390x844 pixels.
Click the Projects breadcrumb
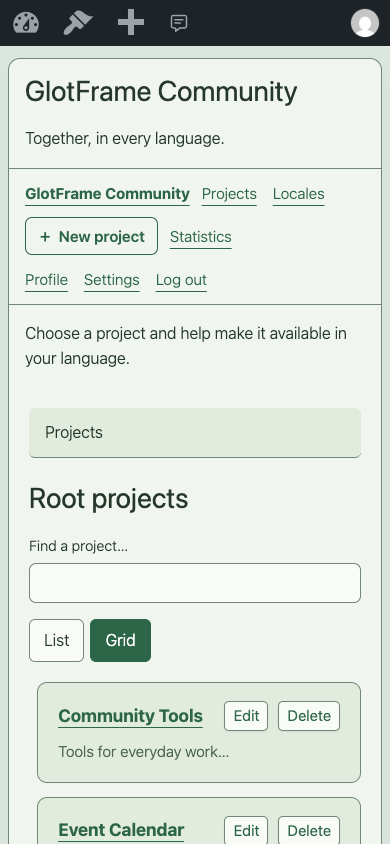74,432
